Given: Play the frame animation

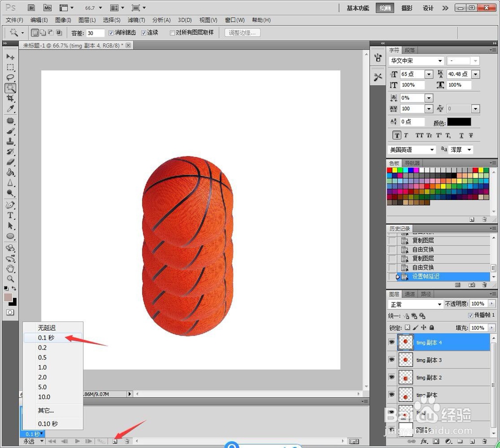Looking at the screenshot, I should (77, 441).
